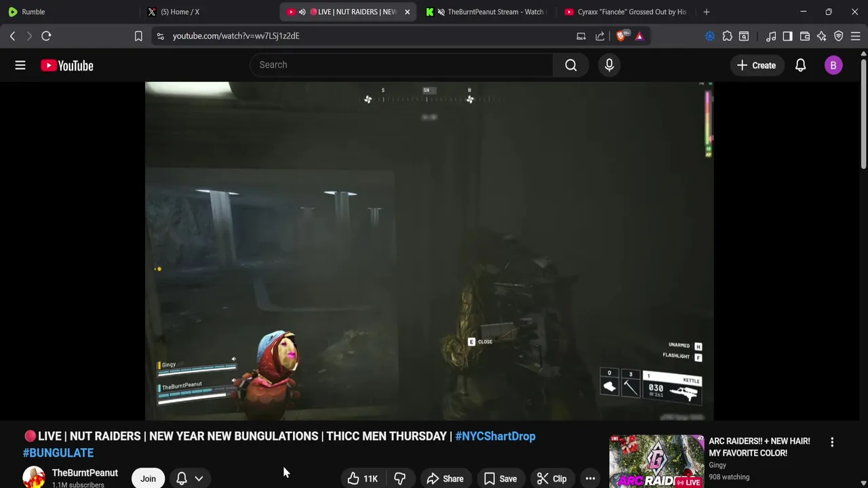Start voice search with the microphone
The height and width of the screenshot is (488, 868).
tap(609, 65)
